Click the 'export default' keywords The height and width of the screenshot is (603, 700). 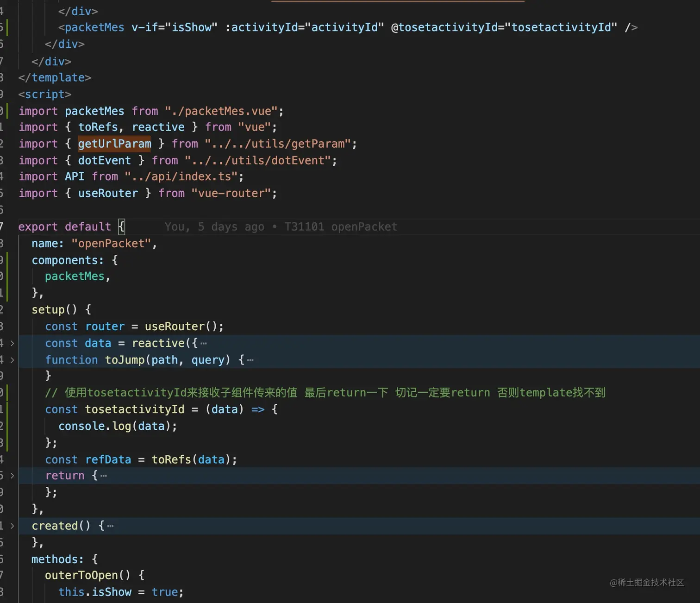click(x=65, y=226)
